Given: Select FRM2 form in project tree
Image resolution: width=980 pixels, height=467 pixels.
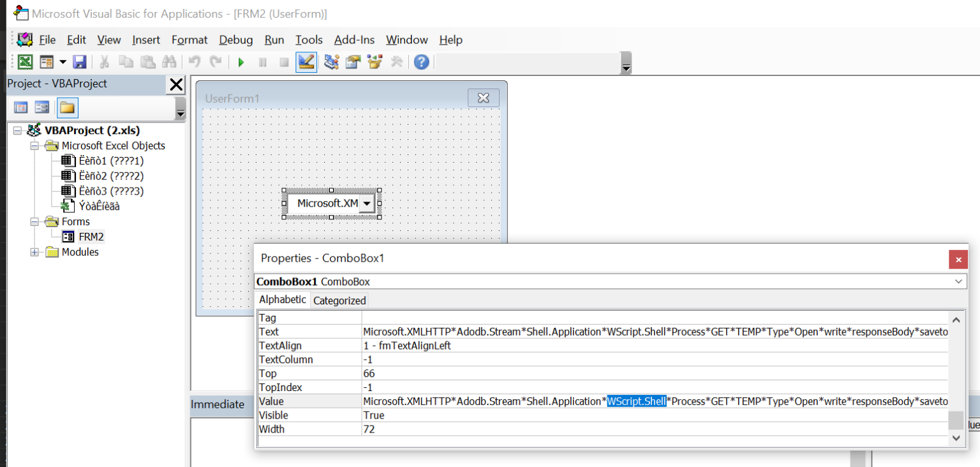Looking at the screenshot, I should click(x=91, y=237).
